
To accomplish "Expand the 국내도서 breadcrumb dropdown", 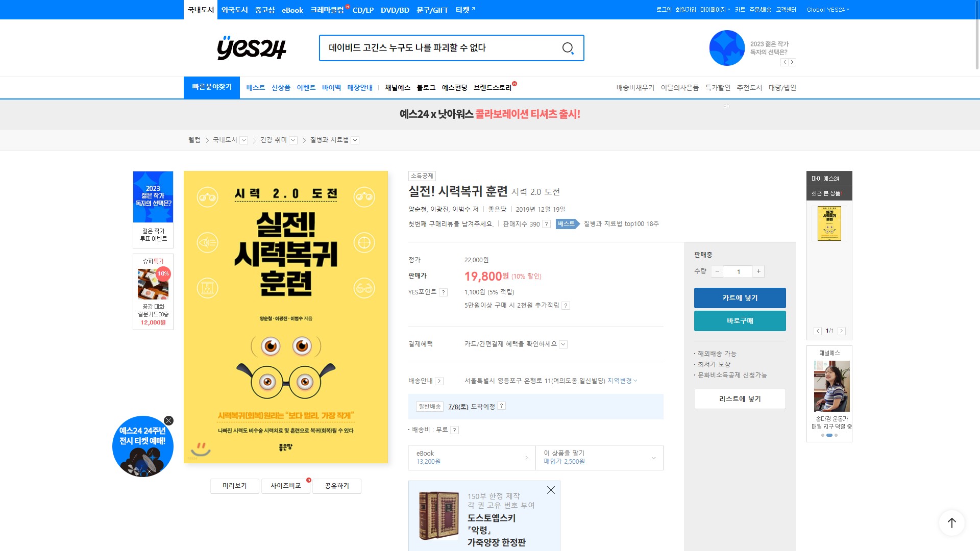I will (x=244, y=140).
